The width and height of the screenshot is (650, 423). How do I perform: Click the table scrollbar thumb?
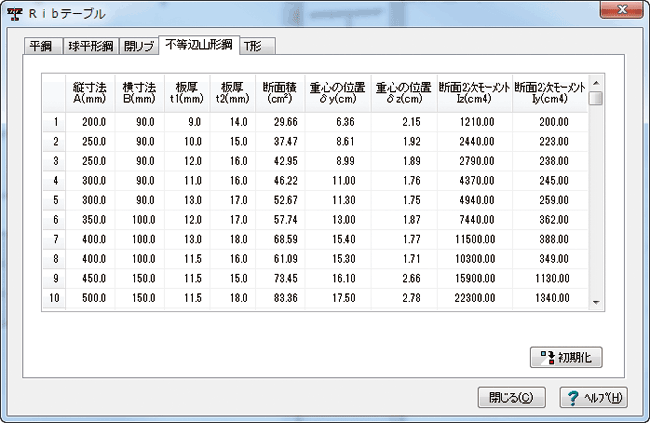point(596,99)
